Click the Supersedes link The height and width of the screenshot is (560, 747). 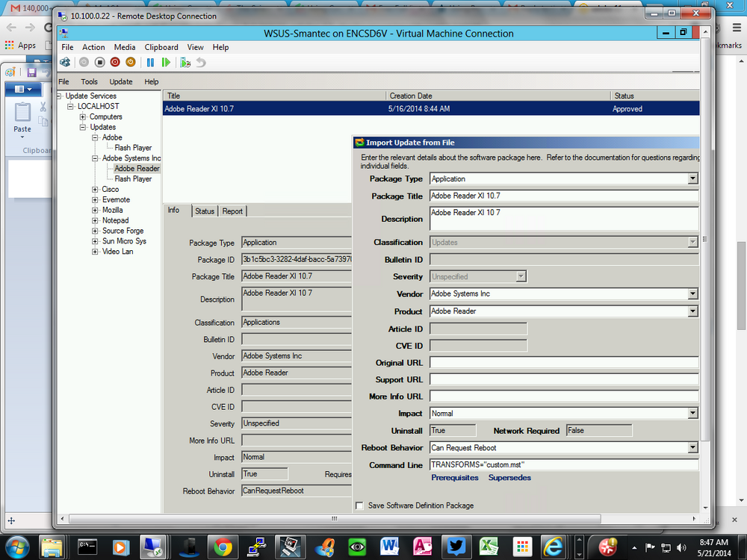pyautogui.click(x=509, y=478)
